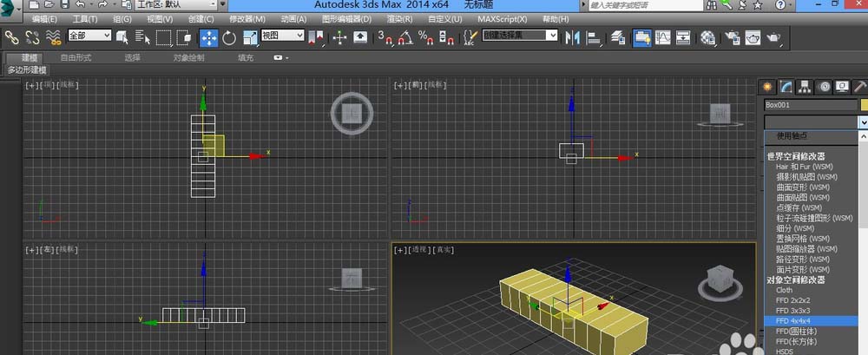Click the Select and Link chain icon
This screenshot has height=355, width=868.
pos(11,37)
